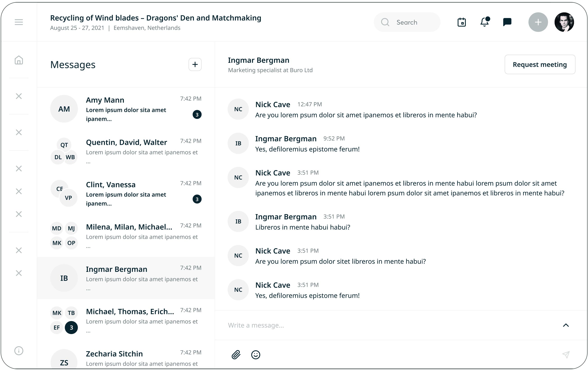
Task: Open the user profile avatar photo
Action: [x=564, y=22]
